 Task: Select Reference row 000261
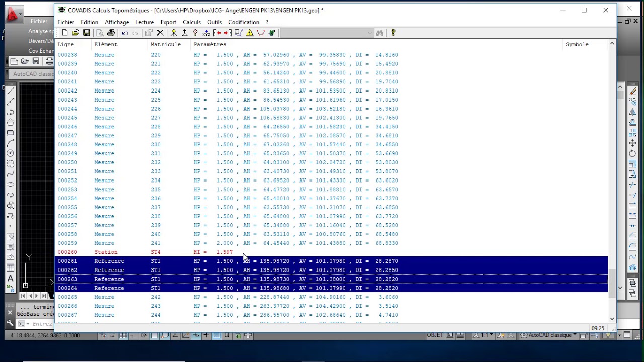pyautogui.click(x=332, y=261)
